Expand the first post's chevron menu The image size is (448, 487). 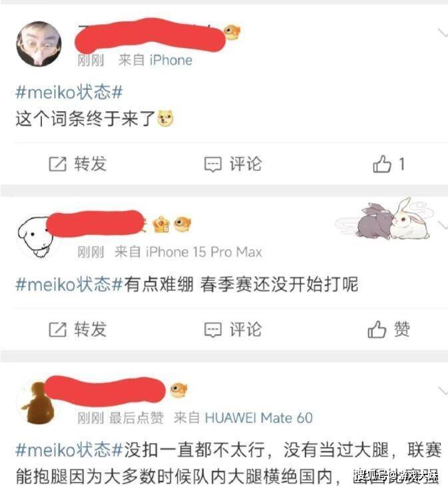[x=443, y=33]
